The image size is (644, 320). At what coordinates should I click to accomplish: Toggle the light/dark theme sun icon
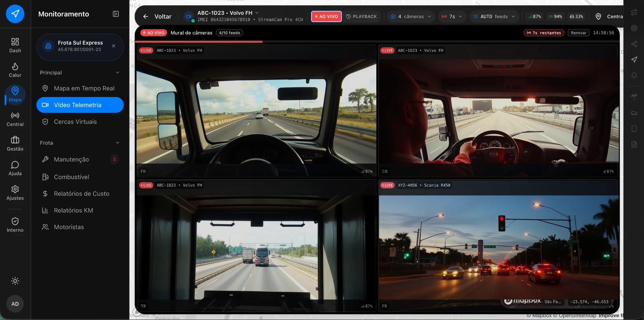(15, 281)
